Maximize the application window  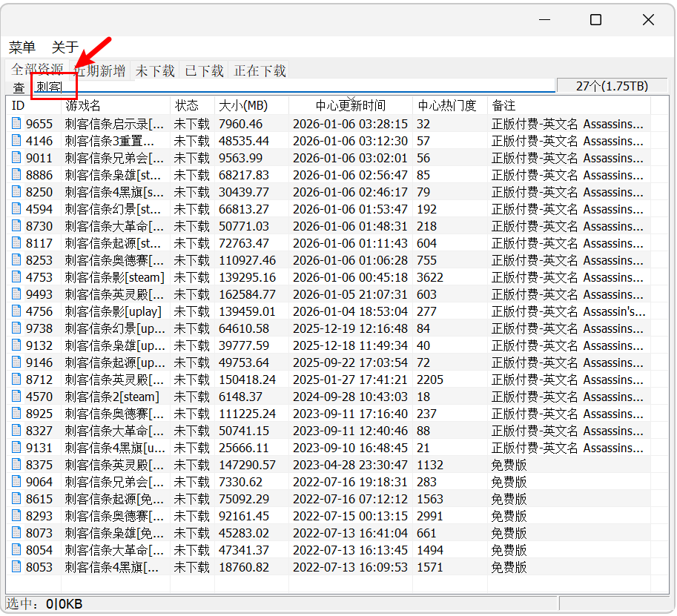click(x=596, y=20)
